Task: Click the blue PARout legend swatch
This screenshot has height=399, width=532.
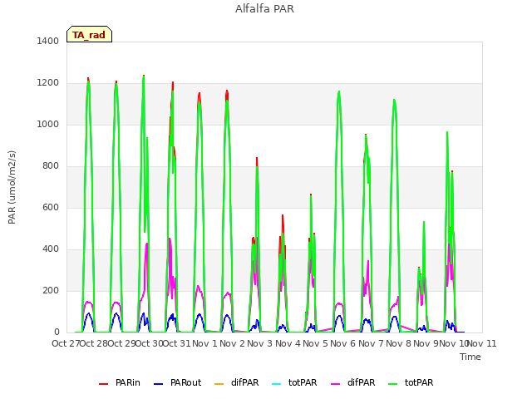Action: pyautogui.click(x=159, y=384)
